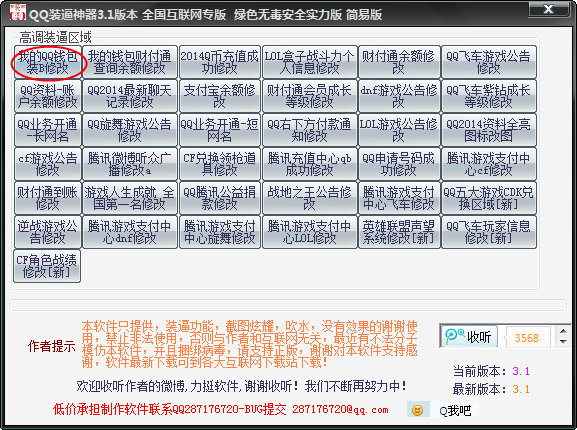Click 战地之王公告修改 button
577x430 pixels.
tap(309, 198)
